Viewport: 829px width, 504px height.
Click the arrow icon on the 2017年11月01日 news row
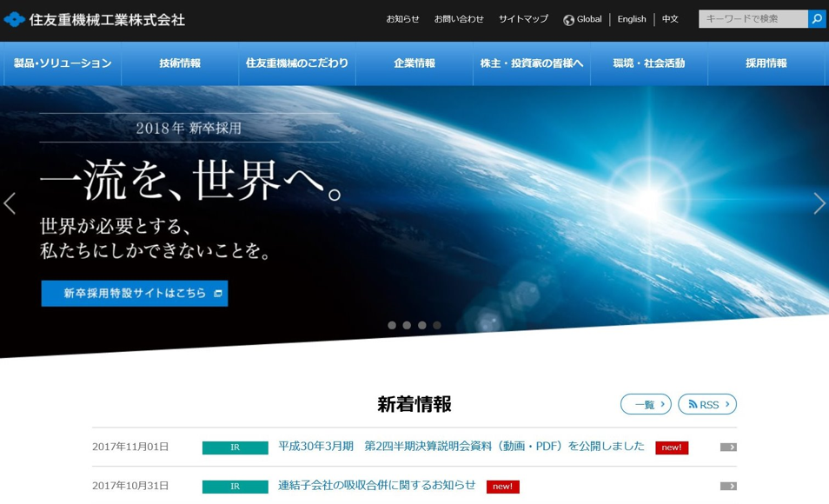click(728, 448)
